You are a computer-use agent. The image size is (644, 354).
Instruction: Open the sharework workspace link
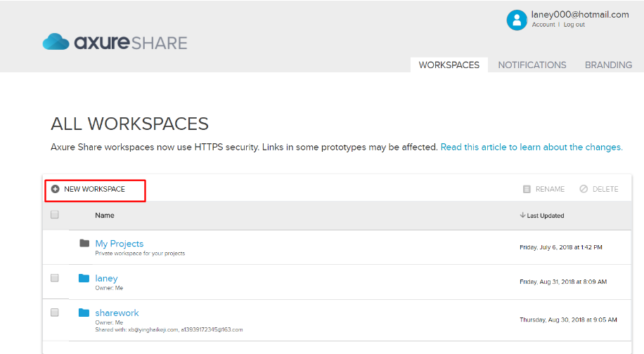(117, 313)
